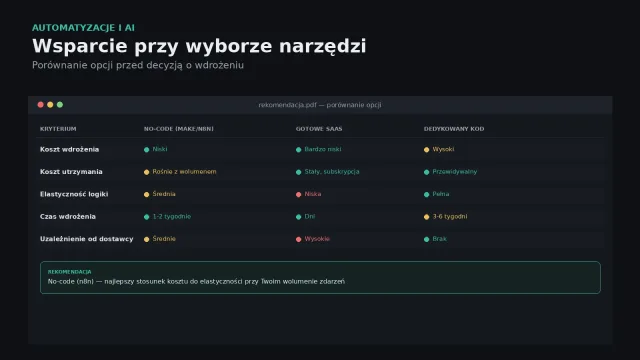
Task: Click the Brak cell
Action: click(x=440, y=239)
